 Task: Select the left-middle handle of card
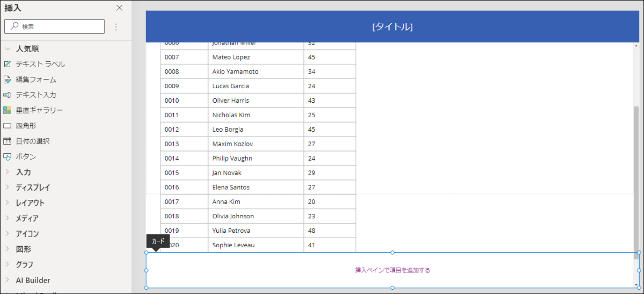click(147, 270)
